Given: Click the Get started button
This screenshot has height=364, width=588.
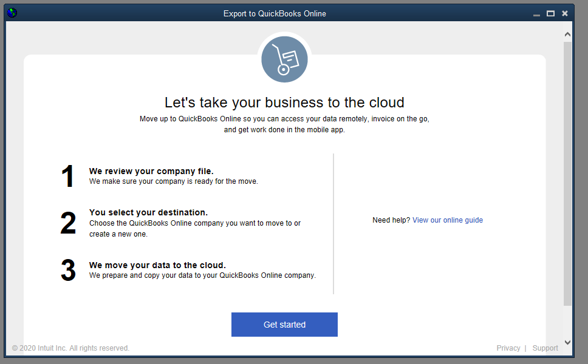Looking at the screenshot, I should [x=284, y=325].
